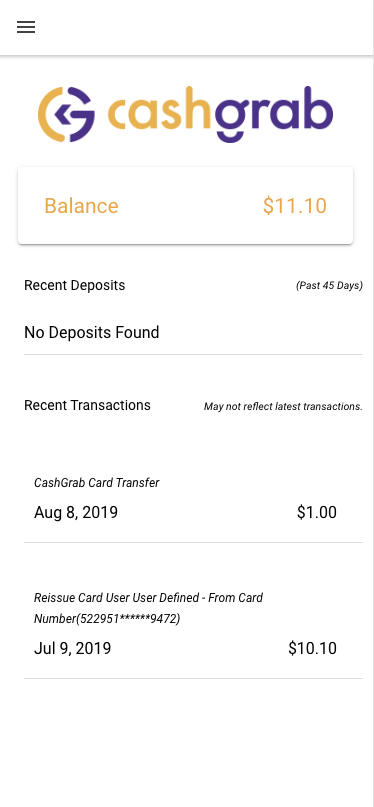Click the $1.00 transaction amount
374x807 pixels.
click(317, 513)
